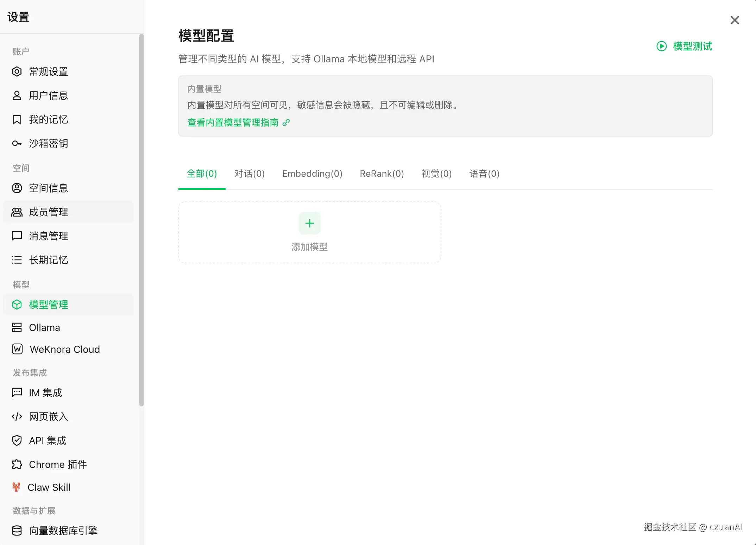The image size is (756, 545).
Task: Click the 添加模型 card label
Action: (x=310, y=247)
